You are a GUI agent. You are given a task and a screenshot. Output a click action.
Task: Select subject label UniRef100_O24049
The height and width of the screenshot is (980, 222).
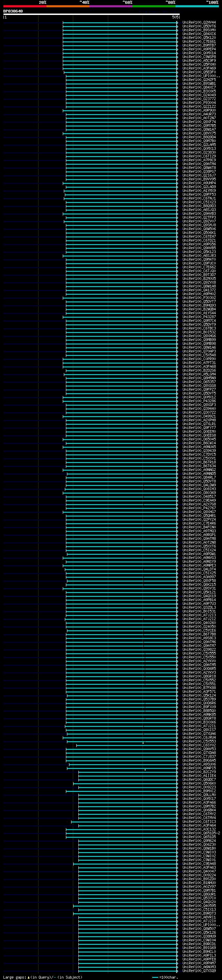pos(199,95)
